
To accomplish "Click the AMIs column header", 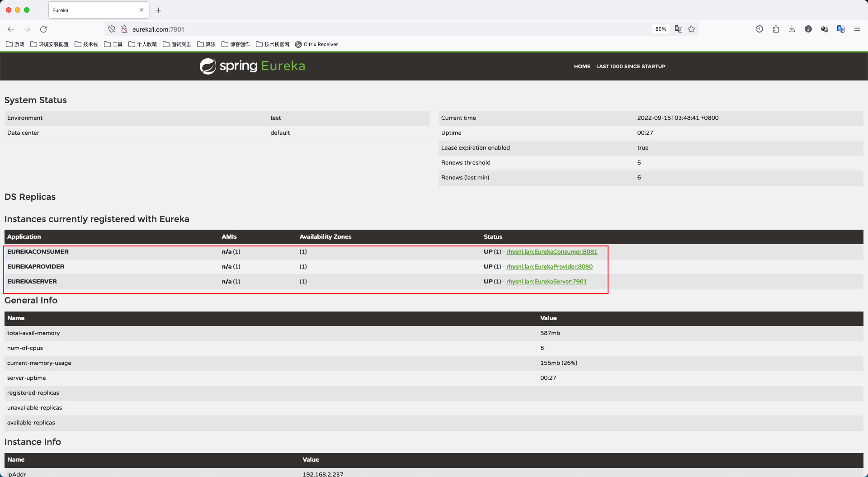I will pos(229,237).
